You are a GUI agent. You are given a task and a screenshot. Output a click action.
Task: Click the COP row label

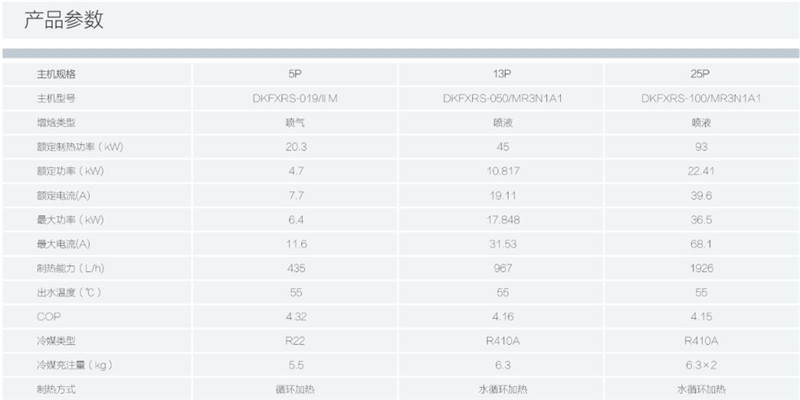pyautogui.click(x=47, y=316)
